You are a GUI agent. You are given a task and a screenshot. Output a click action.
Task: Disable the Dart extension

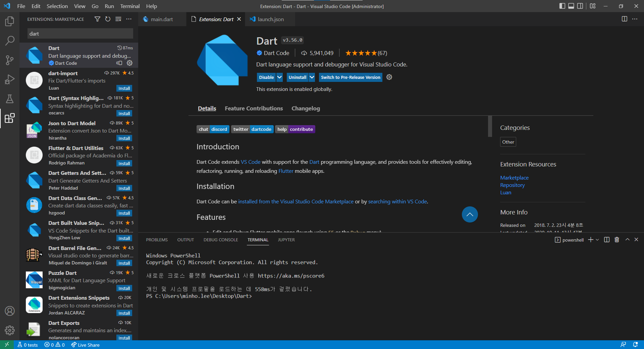coord(266,77)
